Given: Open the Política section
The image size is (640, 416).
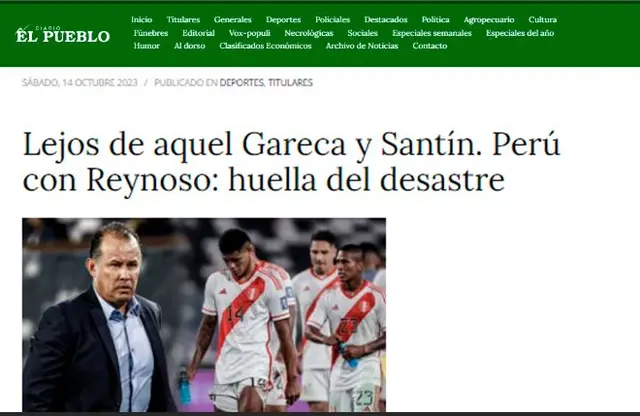Looking at the screenshot, I should click(436, 20).
